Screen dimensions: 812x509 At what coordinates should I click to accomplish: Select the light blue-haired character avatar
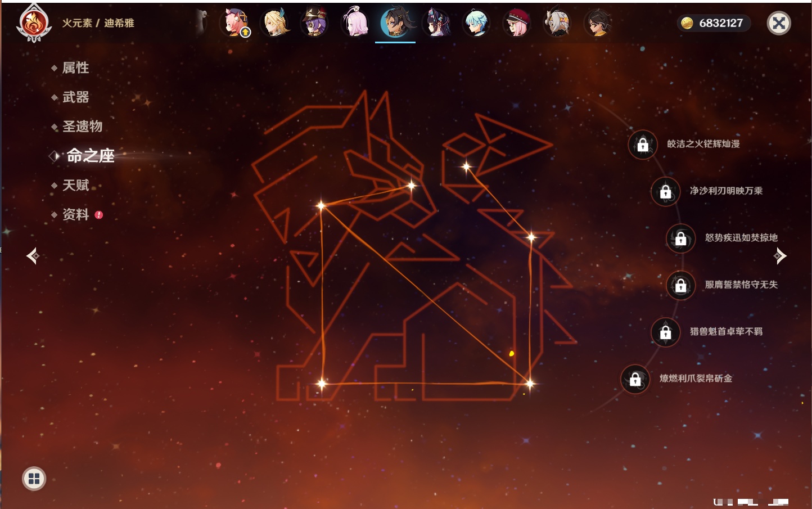[476, 23]
